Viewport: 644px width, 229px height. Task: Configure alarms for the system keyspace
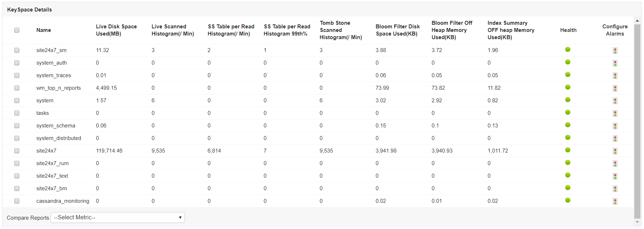(615, 101)
